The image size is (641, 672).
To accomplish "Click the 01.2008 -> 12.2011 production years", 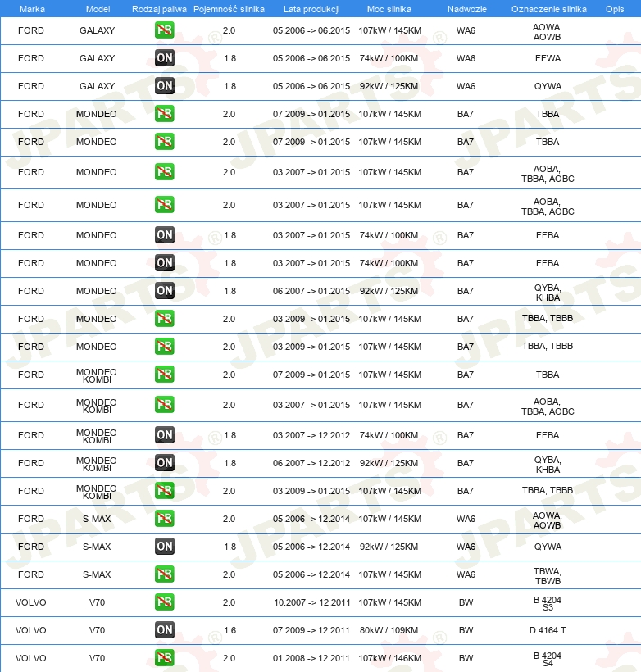I will coord(311,658).
